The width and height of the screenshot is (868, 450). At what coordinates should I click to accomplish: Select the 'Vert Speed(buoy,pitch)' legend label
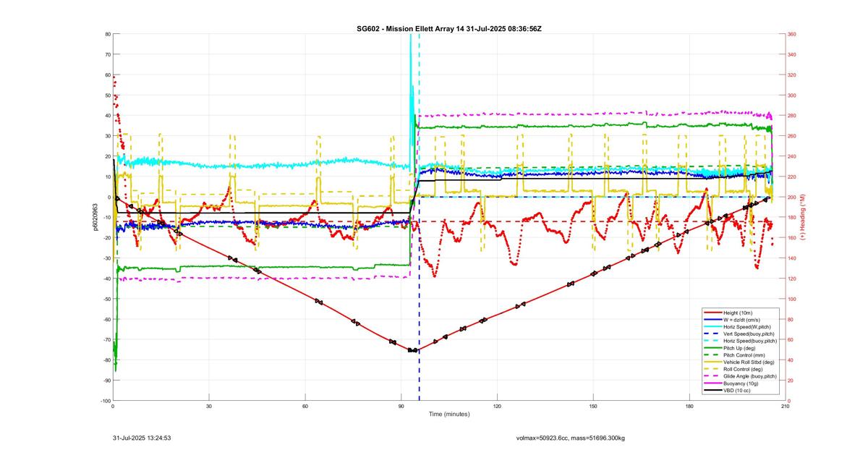749,334
